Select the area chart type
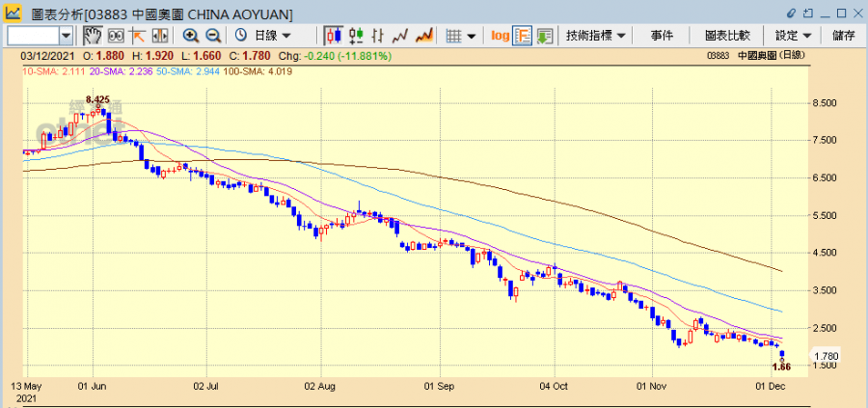This screenshot has width=868, height=408. pos(423,36)
